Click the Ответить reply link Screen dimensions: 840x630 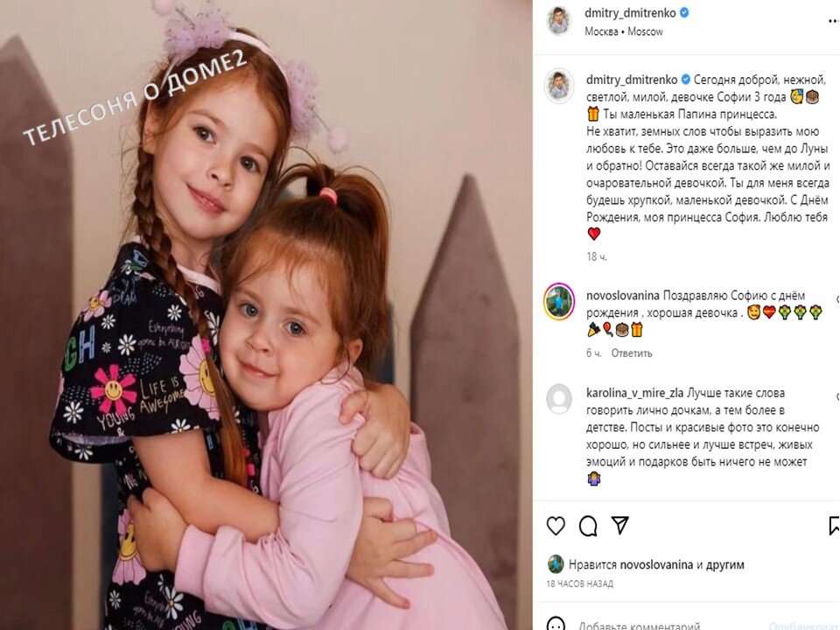632,353
